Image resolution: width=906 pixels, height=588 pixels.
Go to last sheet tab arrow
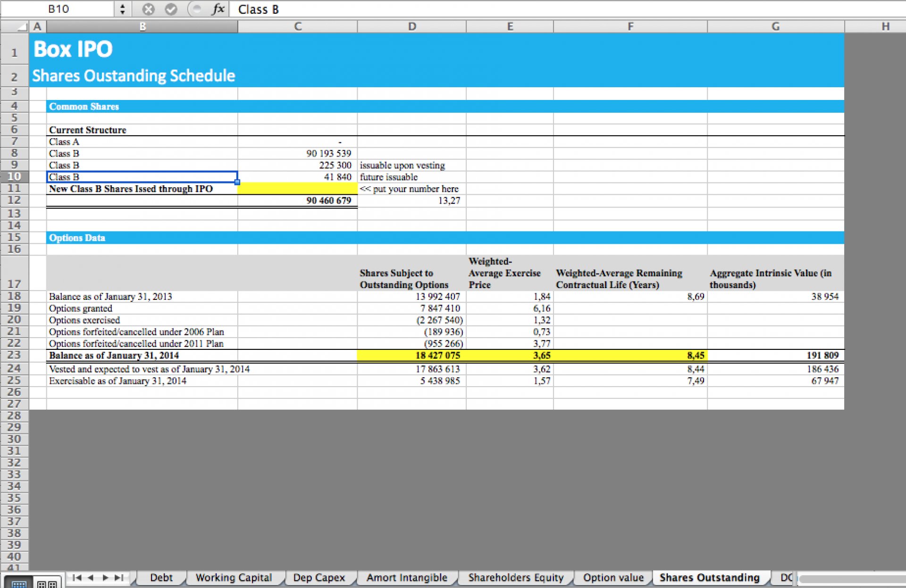pyautogui.click(x=119, y=578)
